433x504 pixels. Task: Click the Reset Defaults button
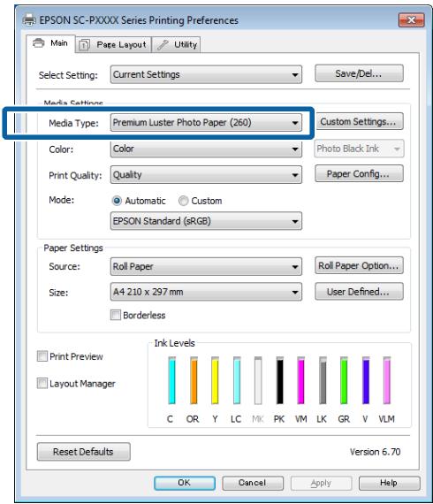tap(84, 452)
